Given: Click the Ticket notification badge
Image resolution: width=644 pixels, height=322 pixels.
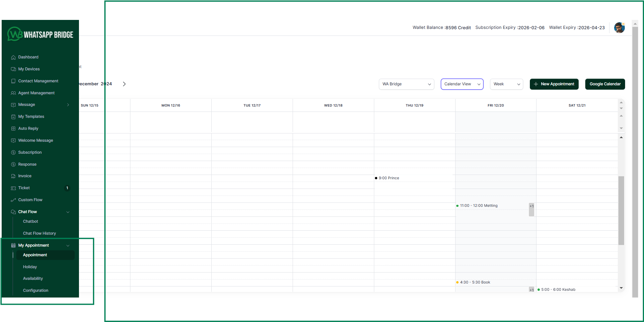Looking at the screenshot, I should [67, 188].
